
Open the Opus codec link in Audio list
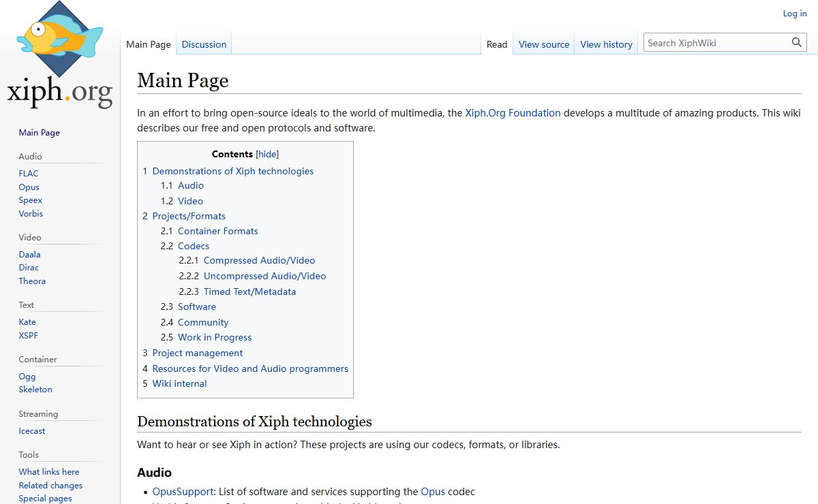[433, 492]
